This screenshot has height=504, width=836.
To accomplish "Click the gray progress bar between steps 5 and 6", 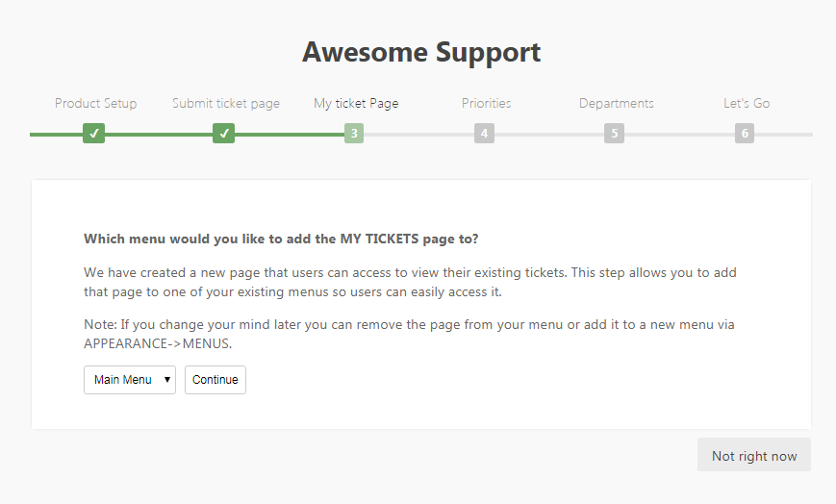I will coord(679,135).
